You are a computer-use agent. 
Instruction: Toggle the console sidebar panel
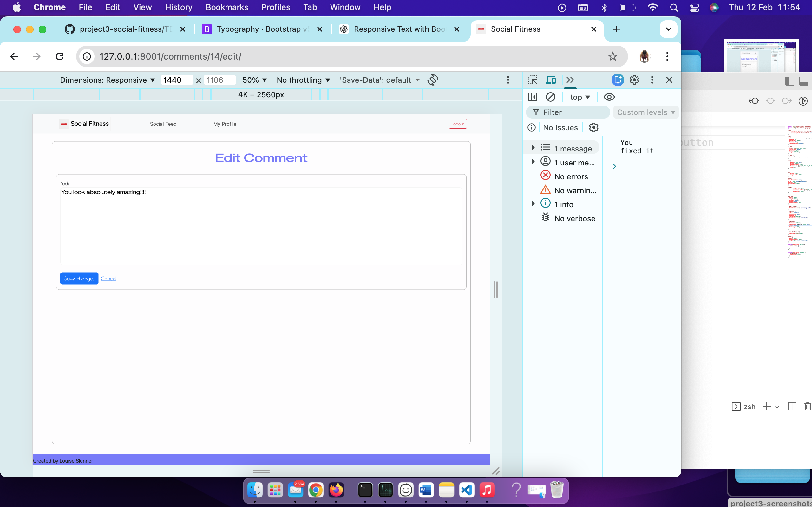533,97
